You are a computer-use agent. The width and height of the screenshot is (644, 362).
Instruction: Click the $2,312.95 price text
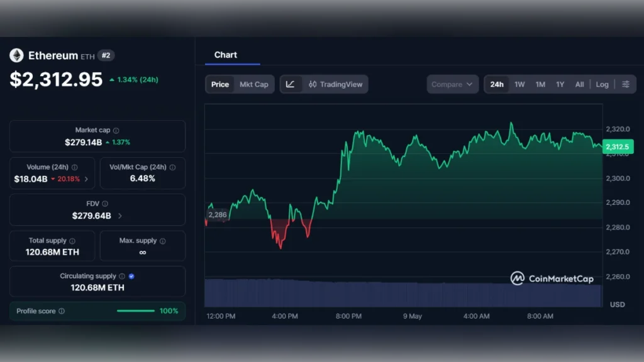click(x=56, y=79)
